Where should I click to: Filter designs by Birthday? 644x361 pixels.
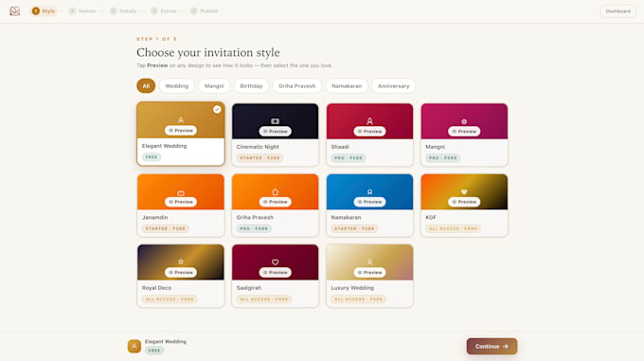coord(251,86)
